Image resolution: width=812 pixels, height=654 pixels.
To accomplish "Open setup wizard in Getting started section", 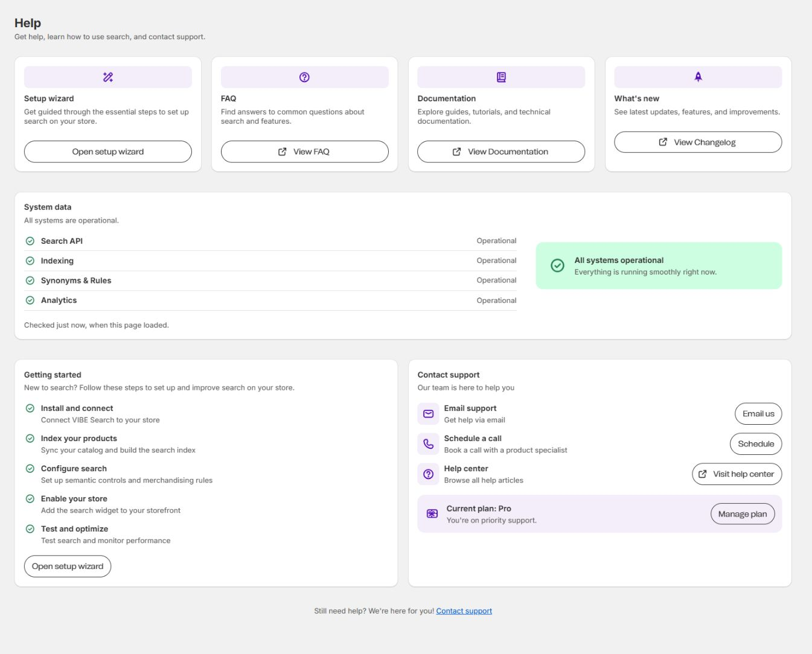I will coord(68,567).
